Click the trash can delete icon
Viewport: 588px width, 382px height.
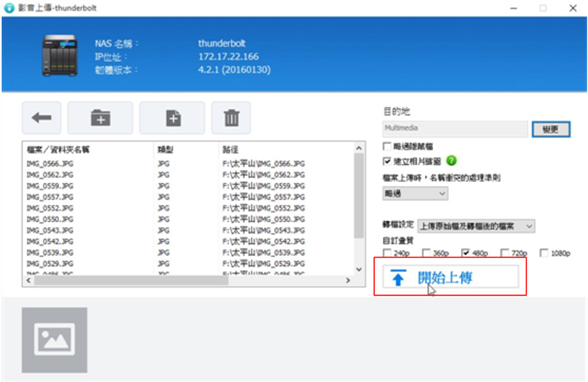231,118
